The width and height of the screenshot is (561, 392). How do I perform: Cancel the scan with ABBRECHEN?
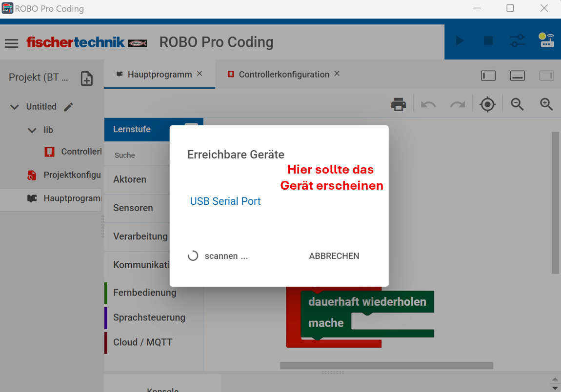pos(334,256)
